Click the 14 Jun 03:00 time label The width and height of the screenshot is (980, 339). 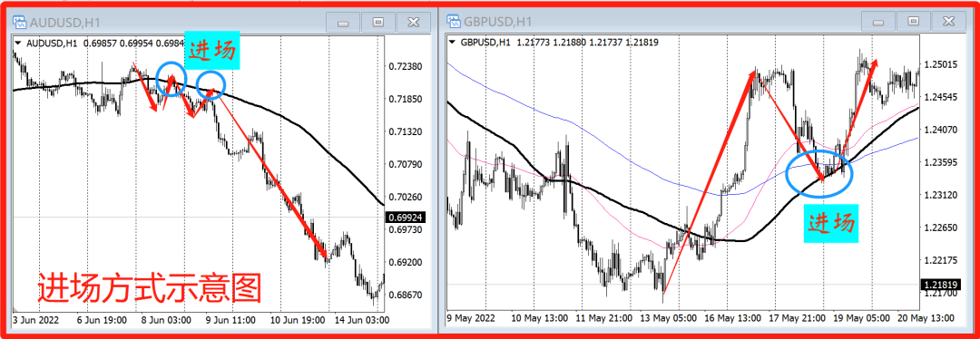point(363,319)
